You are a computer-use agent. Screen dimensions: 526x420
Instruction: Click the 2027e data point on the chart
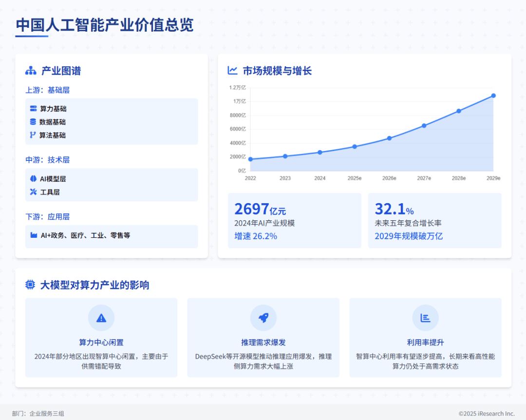pos(424,126)
